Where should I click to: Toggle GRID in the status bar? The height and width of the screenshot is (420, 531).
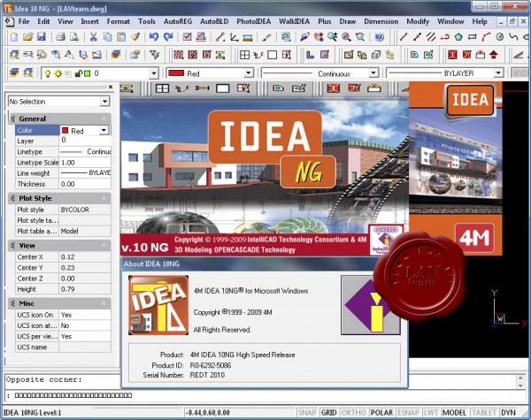coord(329,413)
